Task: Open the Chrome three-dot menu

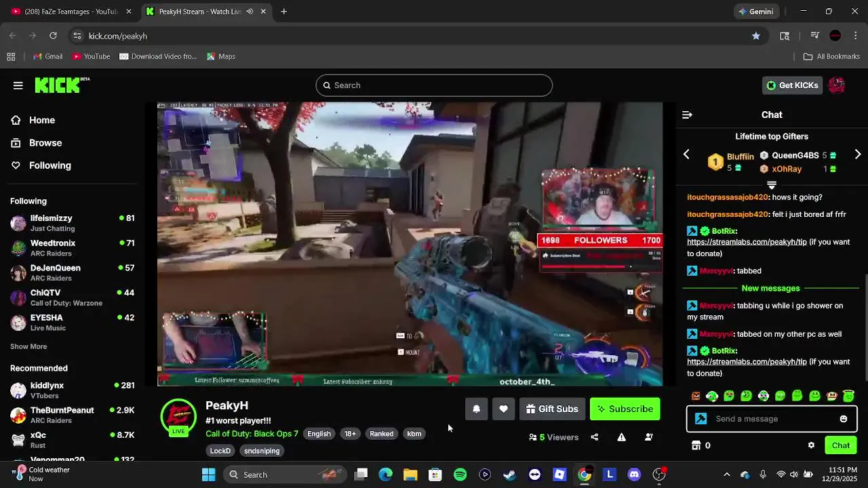Action: click(855, 36)
